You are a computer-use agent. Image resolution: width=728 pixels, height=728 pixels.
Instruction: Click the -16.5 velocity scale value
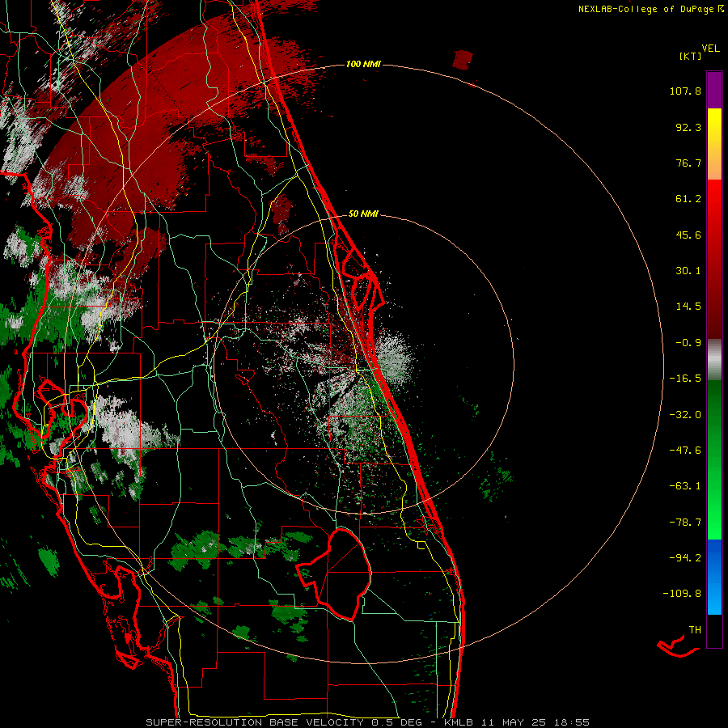pos(685,379)
